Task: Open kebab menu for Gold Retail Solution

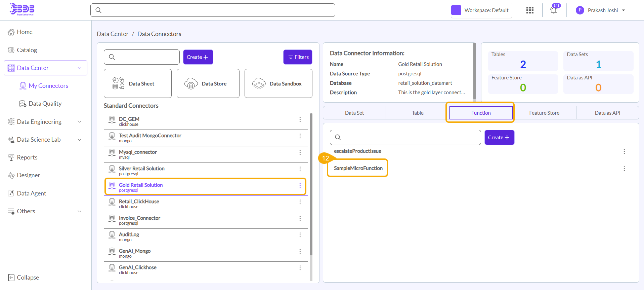Action: pos(300,185)
